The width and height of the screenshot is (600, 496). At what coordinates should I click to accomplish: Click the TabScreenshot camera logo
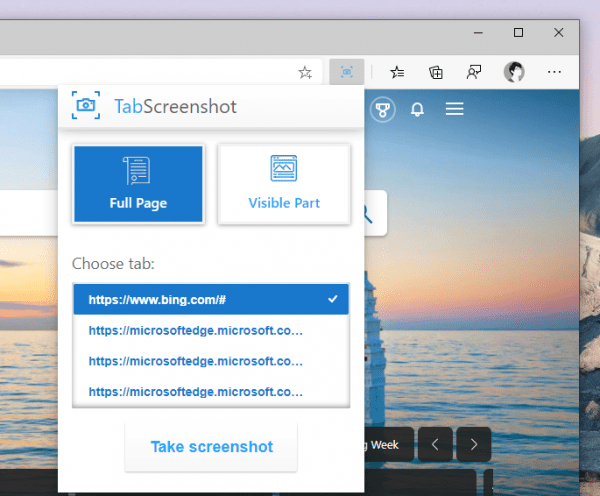[86, 105]
